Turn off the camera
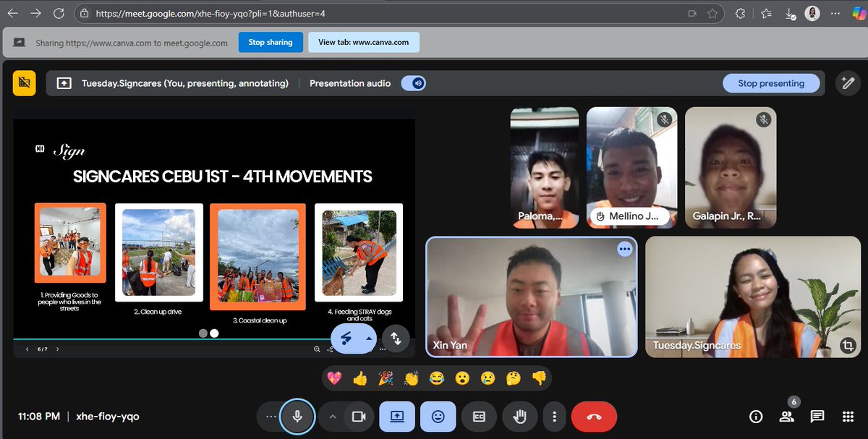Image resolution: width=868 pixels, height=439 pixels. click(358, 417)
